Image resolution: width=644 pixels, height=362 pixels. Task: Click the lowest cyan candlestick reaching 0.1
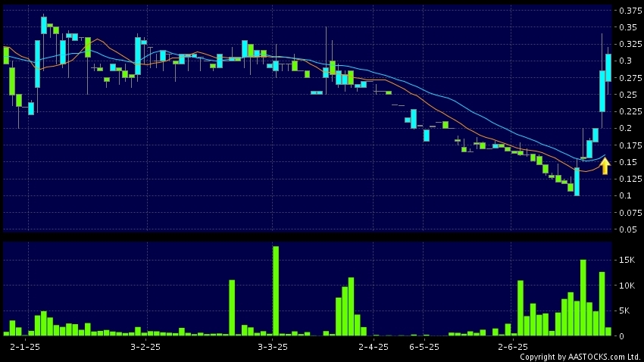577,182
